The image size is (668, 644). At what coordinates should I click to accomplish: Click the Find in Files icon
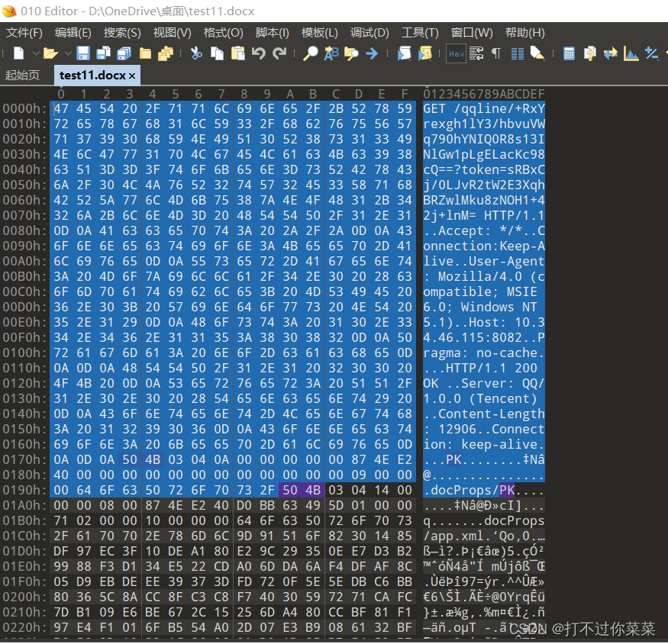(x=351, y=53)
